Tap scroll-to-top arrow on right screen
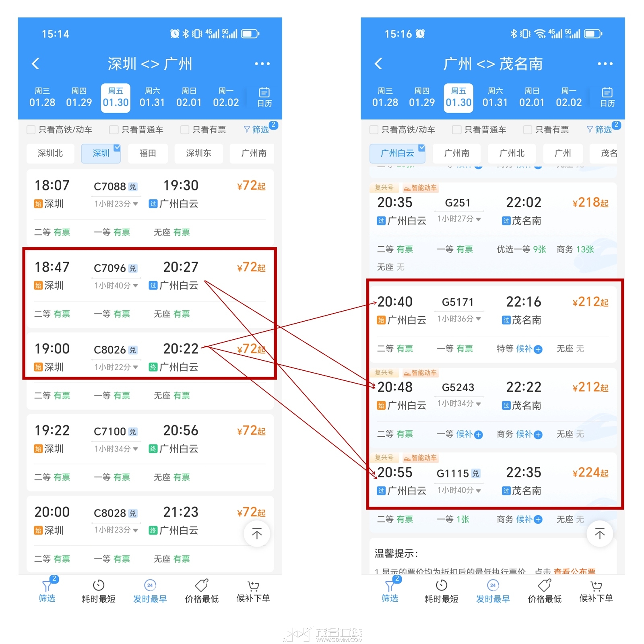 tap(600, 534)
